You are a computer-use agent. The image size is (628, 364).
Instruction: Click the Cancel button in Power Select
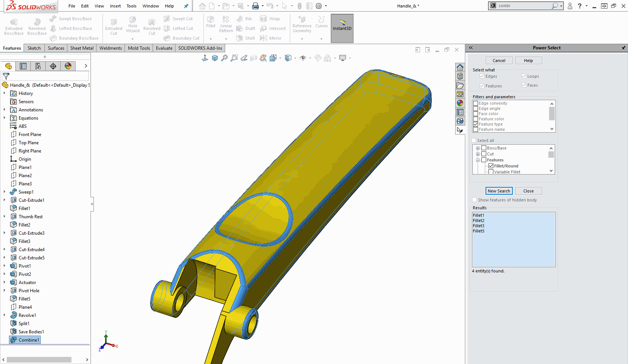(499, 61)
